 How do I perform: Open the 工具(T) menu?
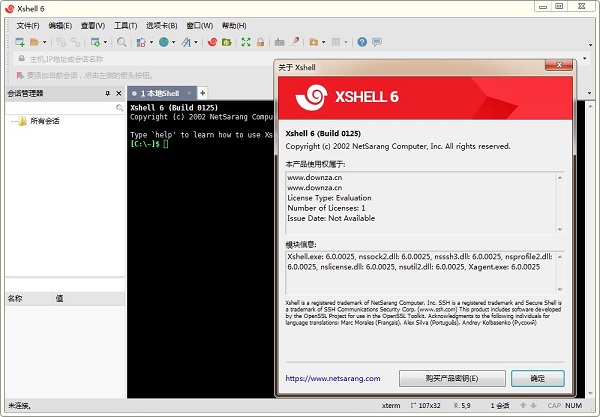tap(125, 24)
